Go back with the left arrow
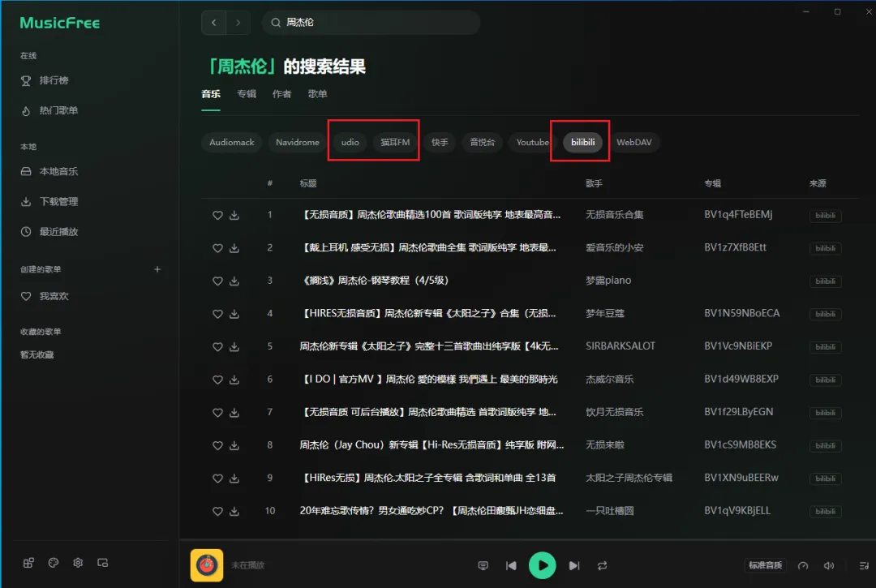876x588 pixels. pos(213,23)
